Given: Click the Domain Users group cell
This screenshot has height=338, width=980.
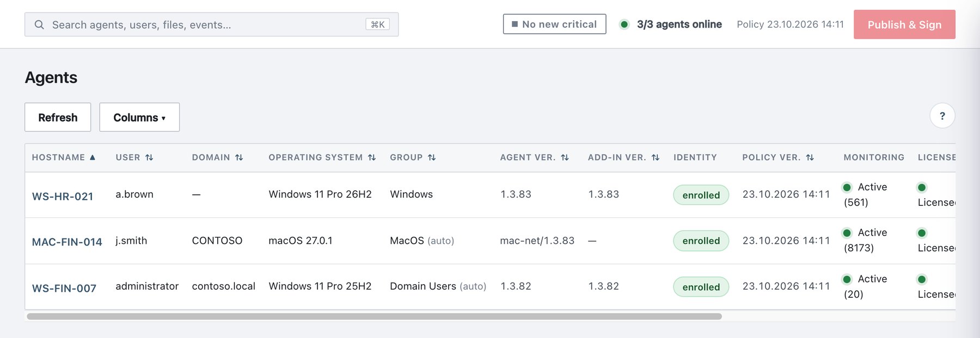Looking at the screenshot, I should click(x=438, y=286).
